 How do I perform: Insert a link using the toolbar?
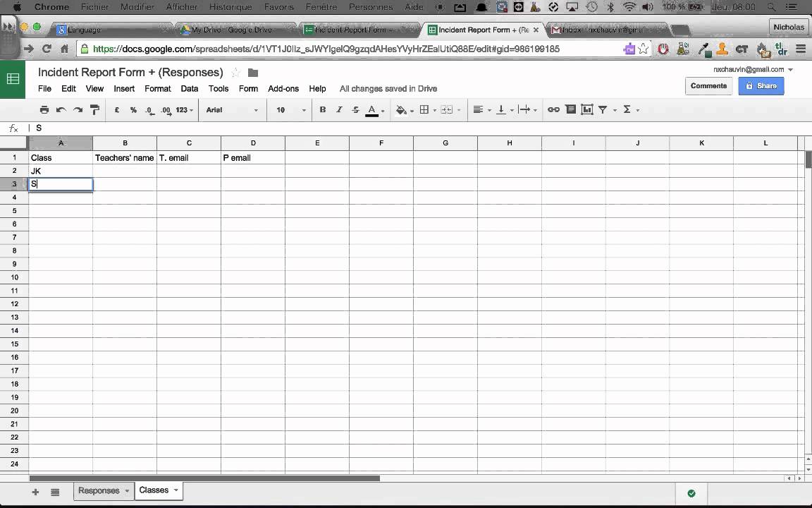pyautogui.click(x=553, y=110)
